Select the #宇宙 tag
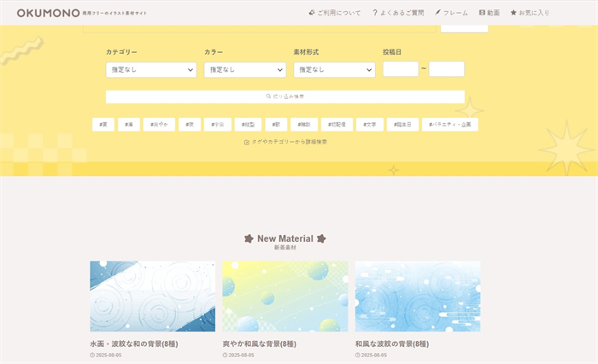Viewport: 598px width, 364px height. click(220, 125)
